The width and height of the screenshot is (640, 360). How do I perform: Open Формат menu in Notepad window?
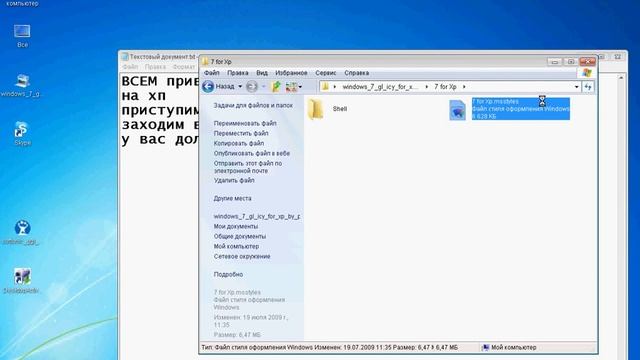click(x=184, y=67)
